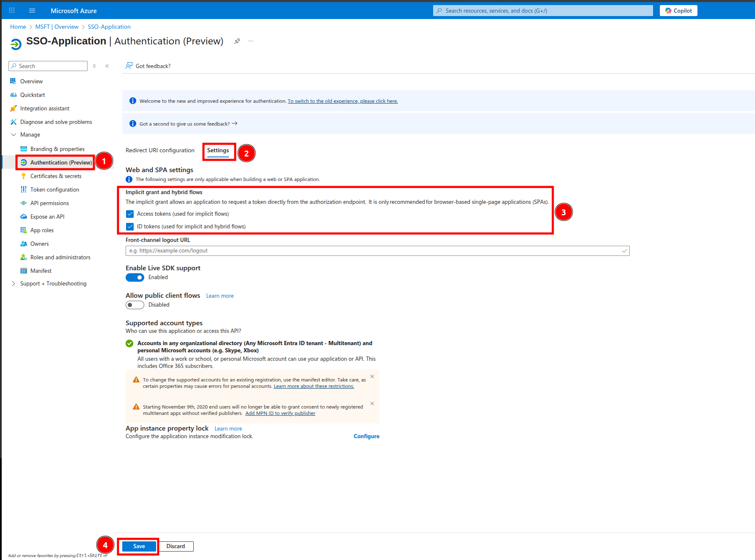
Task: Click the Got feedback? button
Action: click(x=148, y=66)
